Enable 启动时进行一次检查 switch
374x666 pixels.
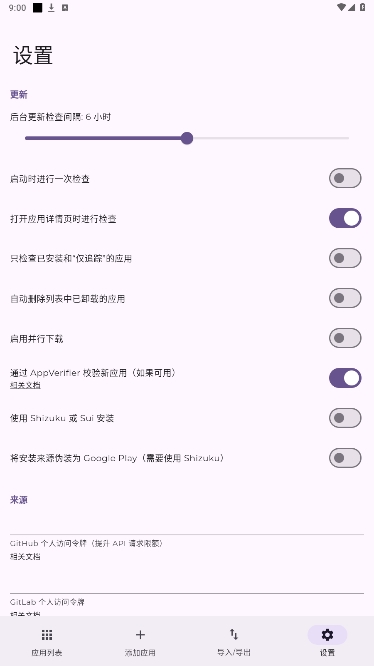coord(345,178)
